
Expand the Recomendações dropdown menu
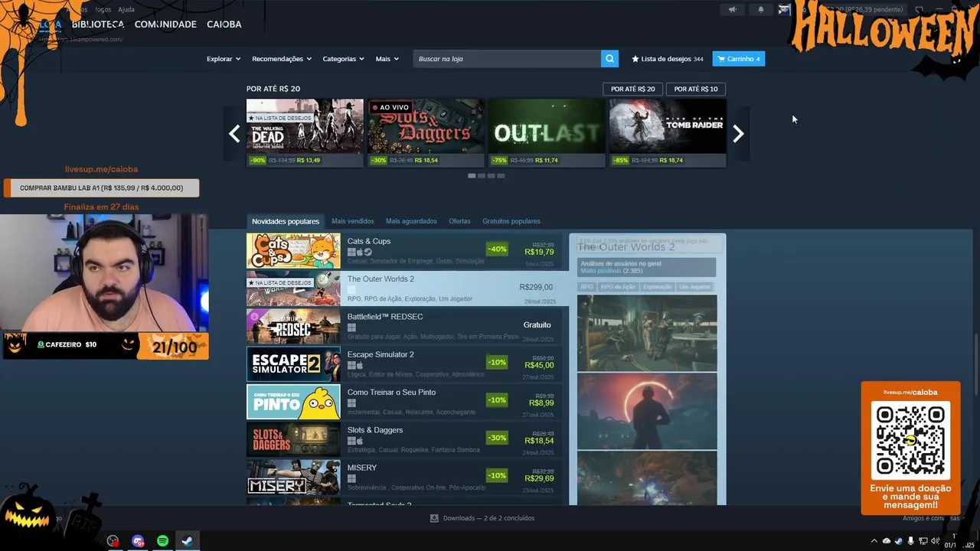[282, 59]
